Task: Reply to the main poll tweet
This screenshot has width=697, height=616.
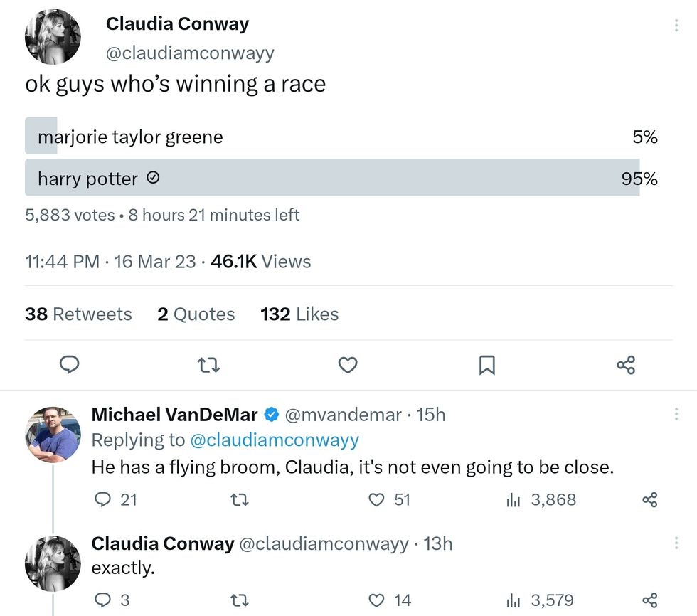Action: 68,365
